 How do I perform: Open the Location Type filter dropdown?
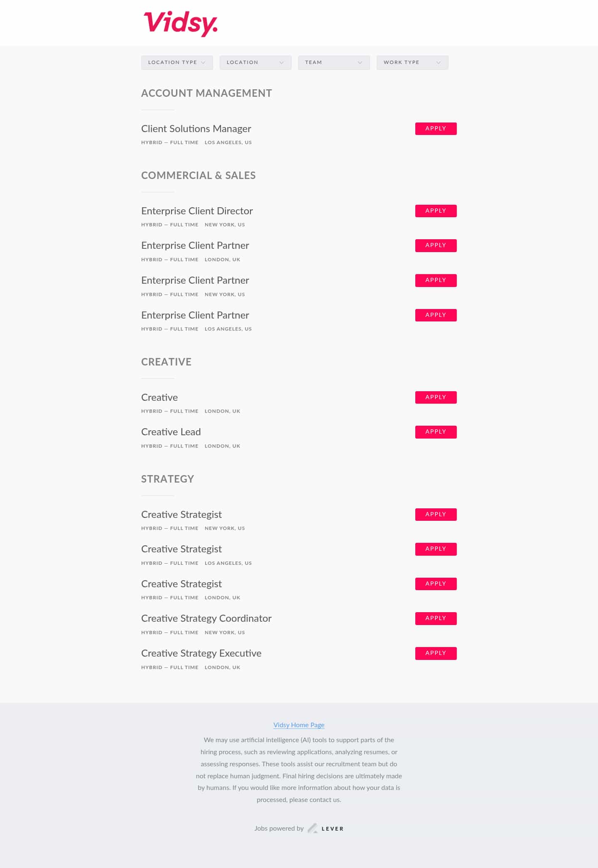(177, 62)
